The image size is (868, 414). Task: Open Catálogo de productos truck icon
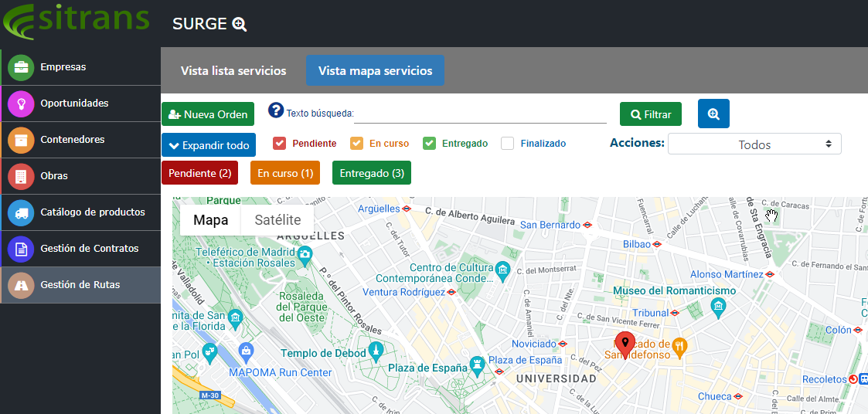tap(21, 212)
